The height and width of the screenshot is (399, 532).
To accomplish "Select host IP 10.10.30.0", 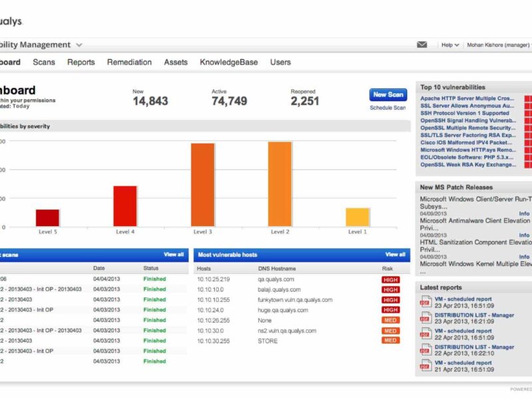I will tap(210, 331).
